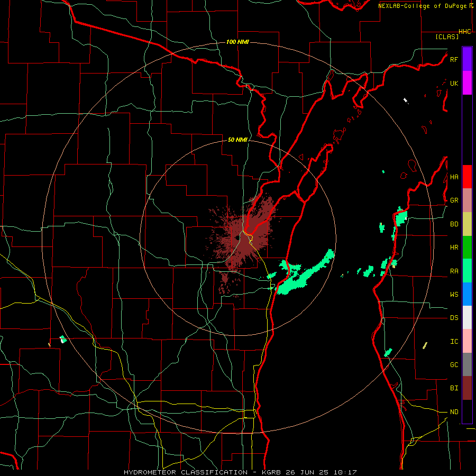Screen dimensions: 476x476
Task: Click the radar site dot inside the brown echoes
Action: [x=237, y=238]
